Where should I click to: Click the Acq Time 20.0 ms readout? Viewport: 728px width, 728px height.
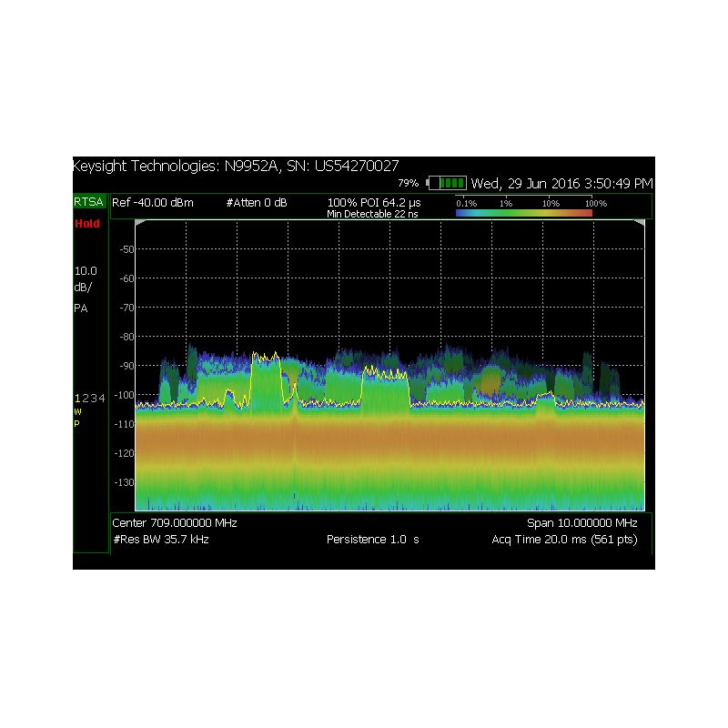564,540
